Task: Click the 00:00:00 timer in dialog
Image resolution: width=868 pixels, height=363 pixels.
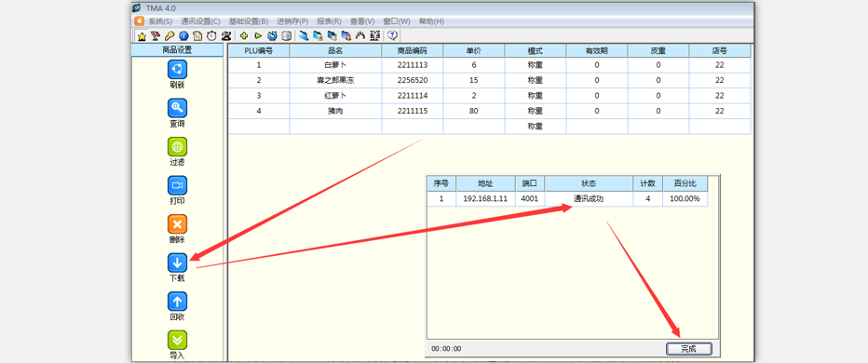Action: pyautogui.click(x=446, y=349)
